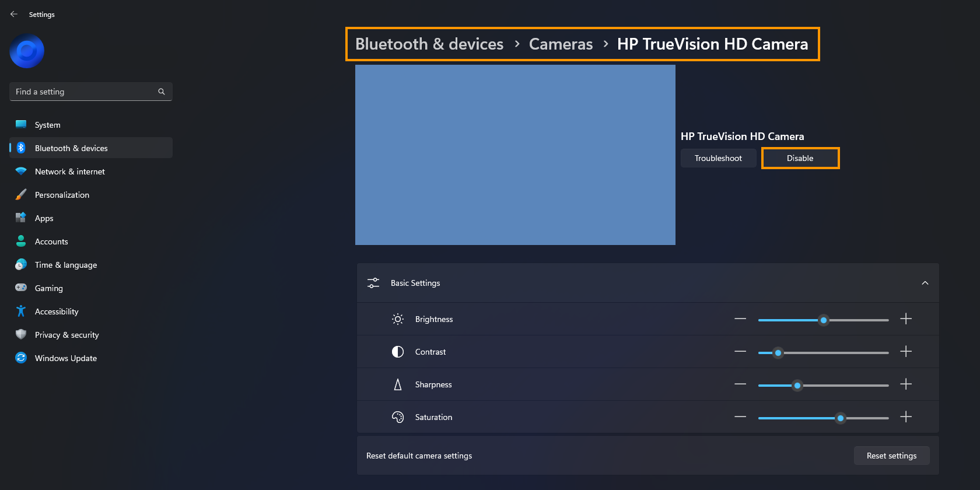Click the search magnifier icon
Viewport: 980px width, 490px height.
pos(162,92)
